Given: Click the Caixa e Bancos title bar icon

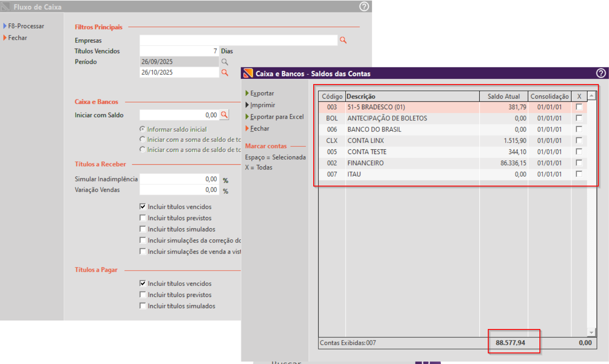Looking at the screenshot, I should point(248,73).
